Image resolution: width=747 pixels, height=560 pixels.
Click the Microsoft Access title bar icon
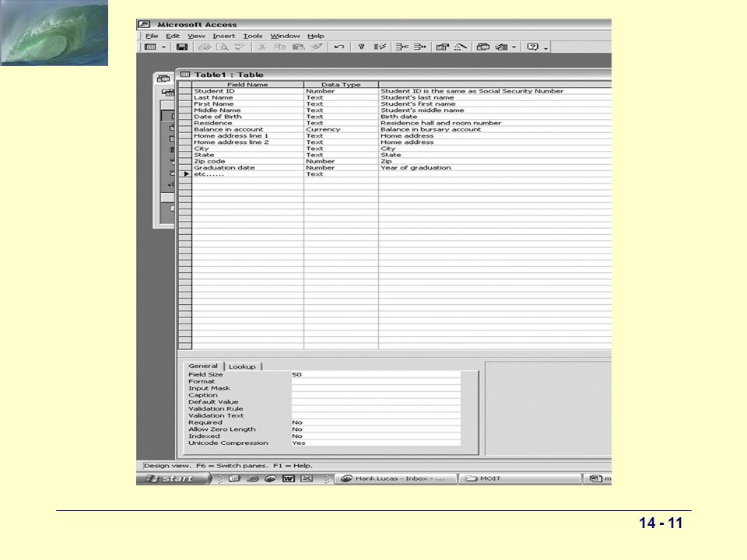145,24
